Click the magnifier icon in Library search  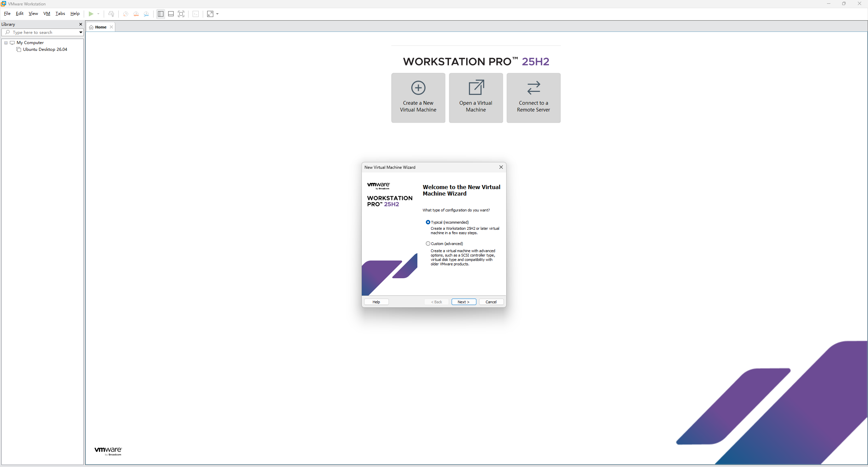7,33
